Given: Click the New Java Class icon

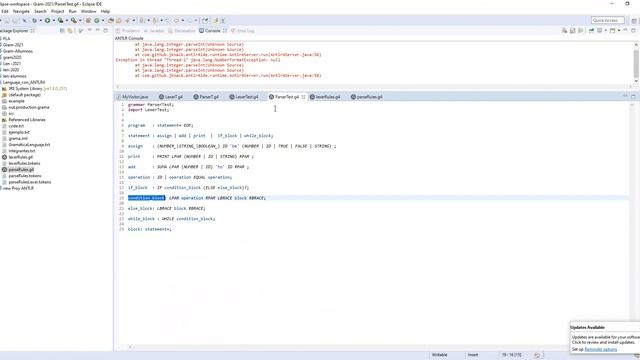Looking at the screenshot, I should pyautogui.click(x=97, y=20).
